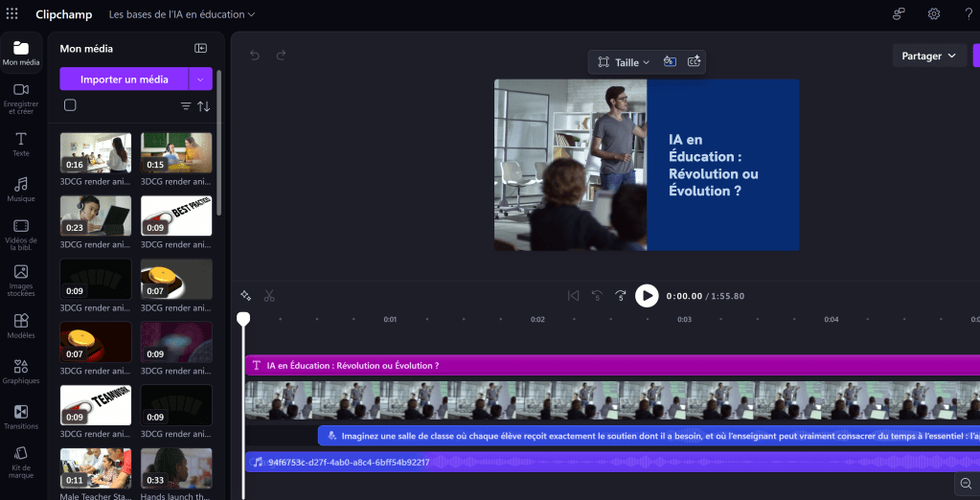Viewport: 980px width, 500px height.
Task: Click the split scissors tool
Action: [x=269, y=296]
